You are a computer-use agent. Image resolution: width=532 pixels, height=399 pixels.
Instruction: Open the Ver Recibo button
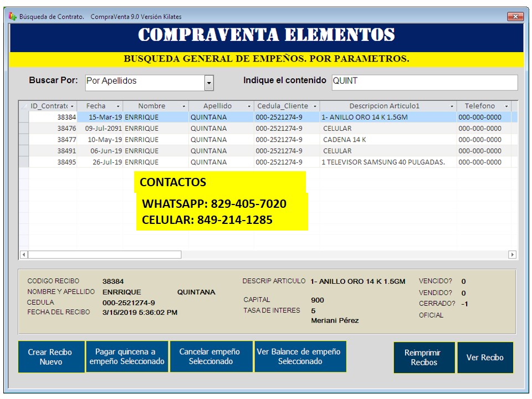[485, 357]
